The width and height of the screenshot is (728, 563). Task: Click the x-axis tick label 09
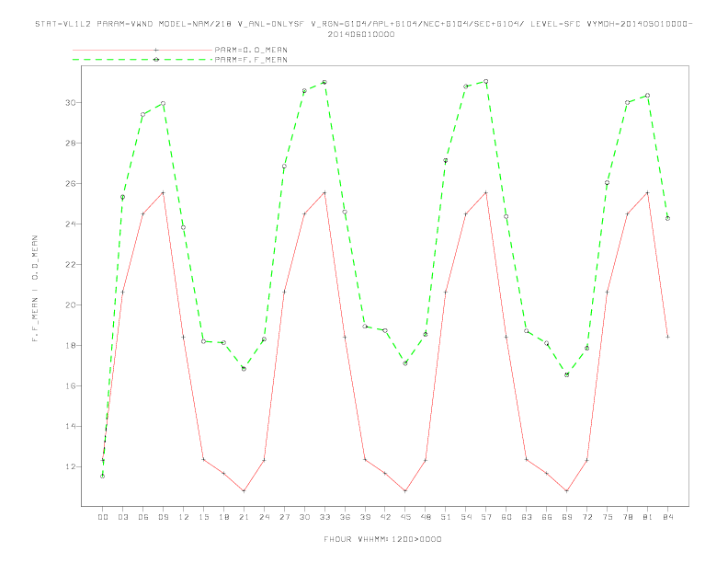click(163, 517)
